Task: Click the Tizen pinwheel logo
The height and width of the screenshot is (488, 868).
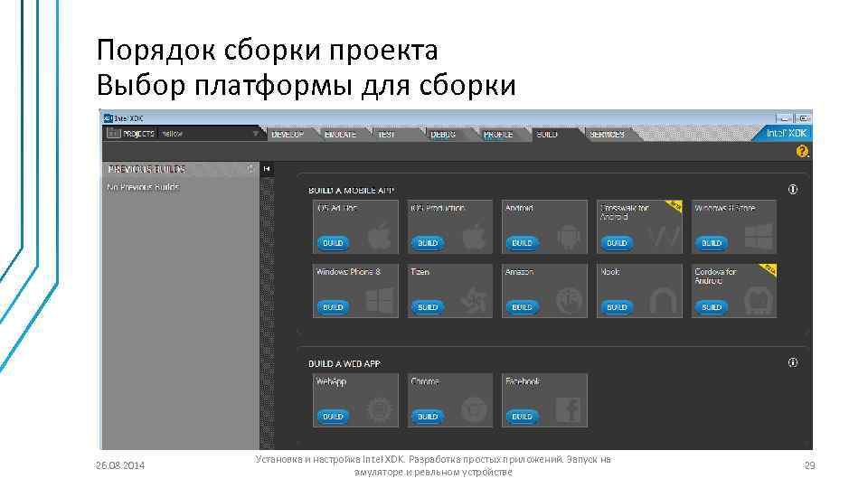Action: point(475,302)
